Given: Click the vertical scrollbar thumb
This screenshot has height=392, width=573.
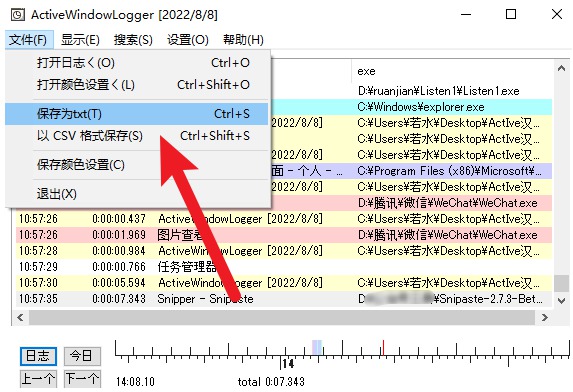Looking at the screenshot, I should click(x=561, y=283).
